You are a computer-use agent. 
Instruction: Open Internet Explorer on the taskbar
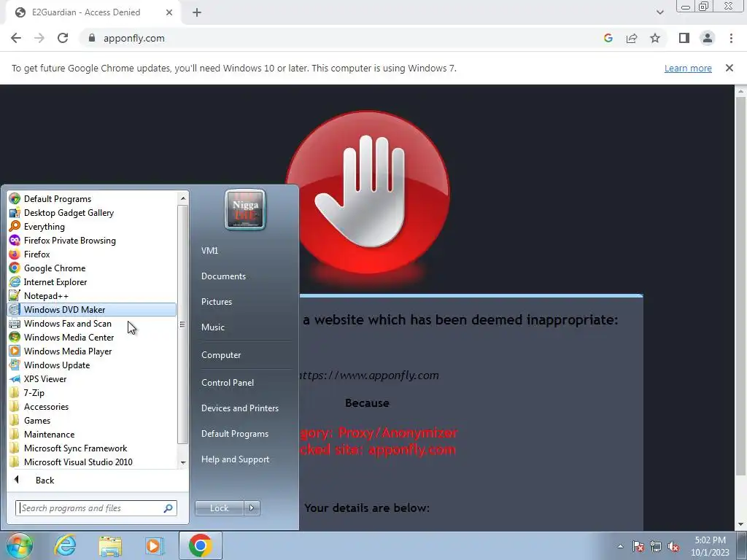[x=65, y=545]
